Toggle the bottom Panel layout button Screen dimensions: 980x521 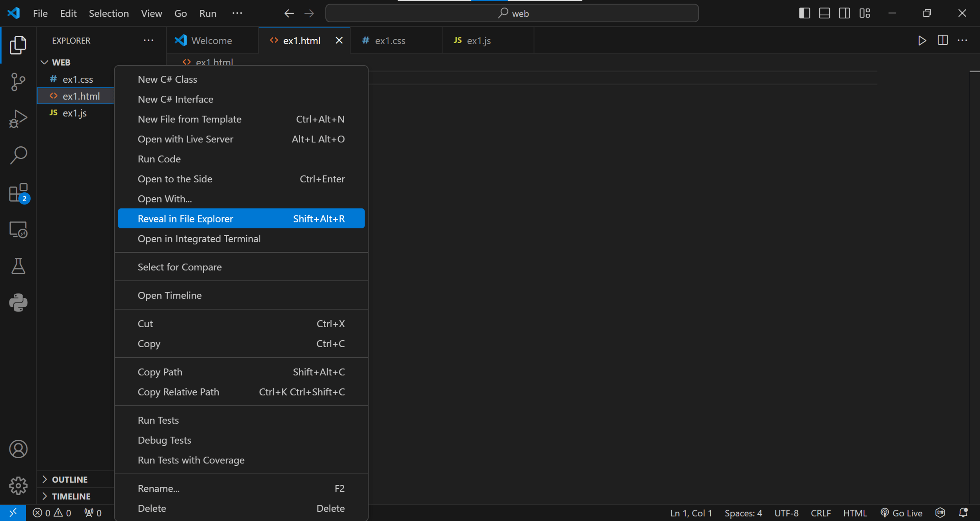(x=824, y=13)
